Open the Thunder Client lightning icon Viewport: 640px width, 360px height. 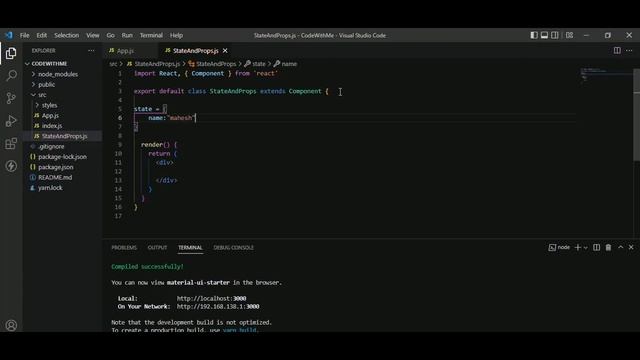pyautogui.click(x=11, y=166)
